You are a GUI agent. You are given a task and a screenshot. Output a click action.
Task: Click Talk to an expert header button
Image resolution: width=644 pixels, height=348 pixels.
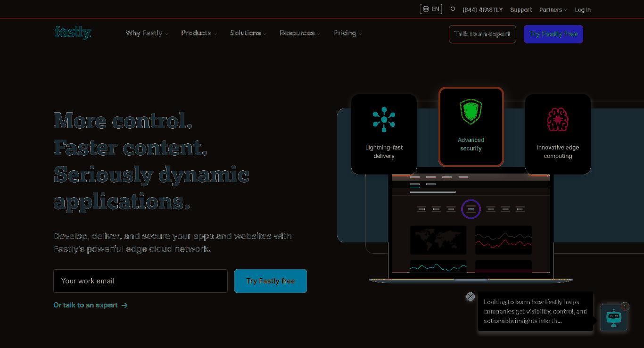click(x=482, y=34)
